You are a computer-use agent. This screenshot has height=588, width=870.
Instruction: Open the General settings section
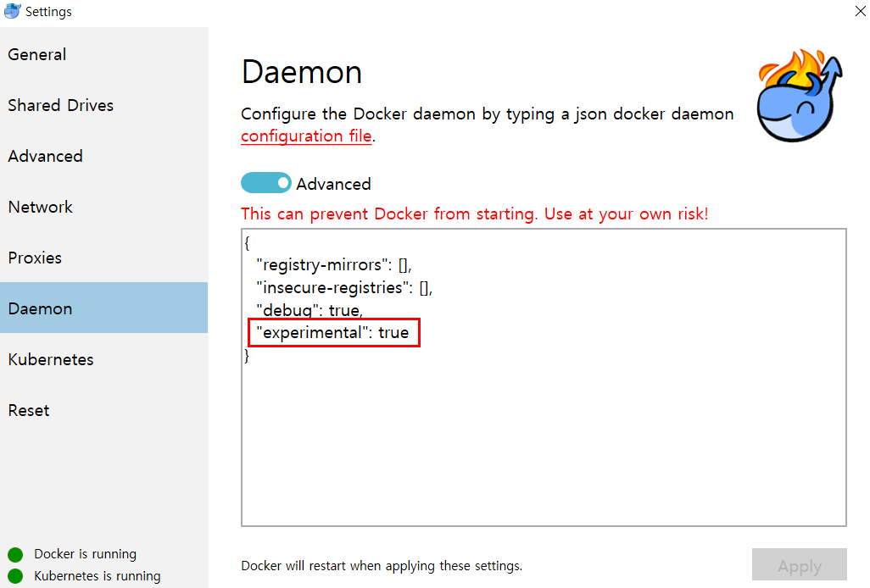coord(37,54)
